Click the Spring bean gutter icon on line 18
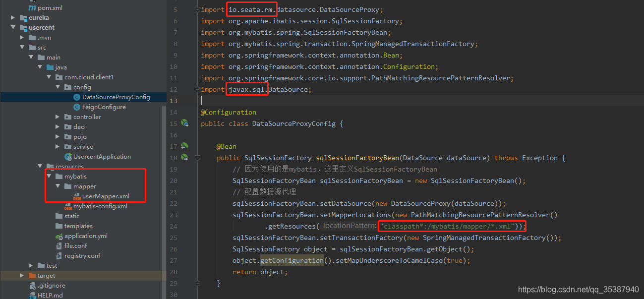Viewport: 644px width, 299px height. (184, 158)
